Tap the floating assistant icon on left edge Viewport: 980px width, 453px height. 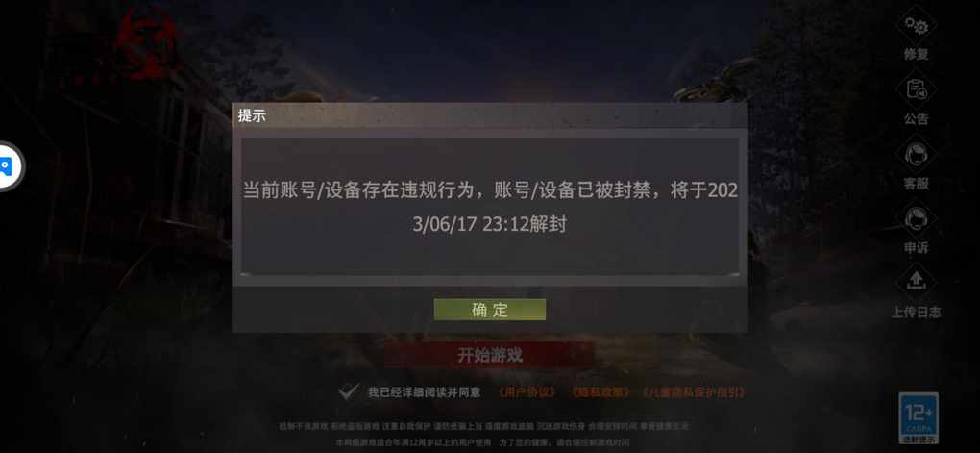click(x=9, y=166)
